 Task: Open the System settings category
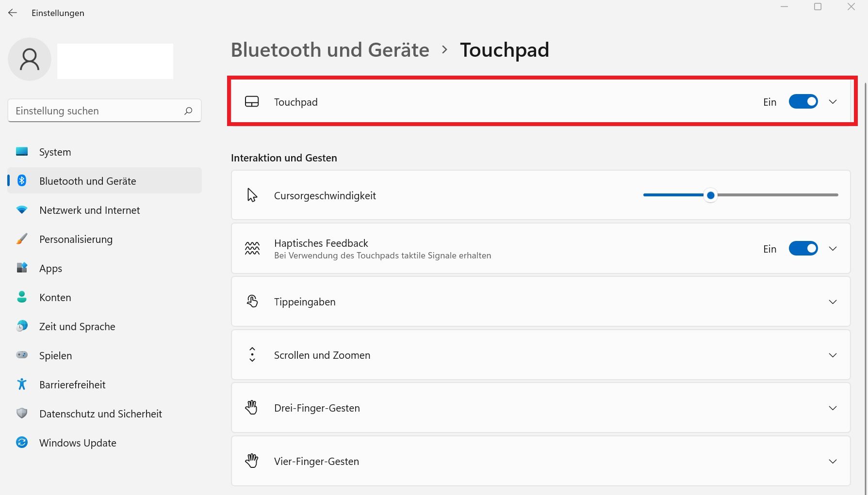(55, 152)
